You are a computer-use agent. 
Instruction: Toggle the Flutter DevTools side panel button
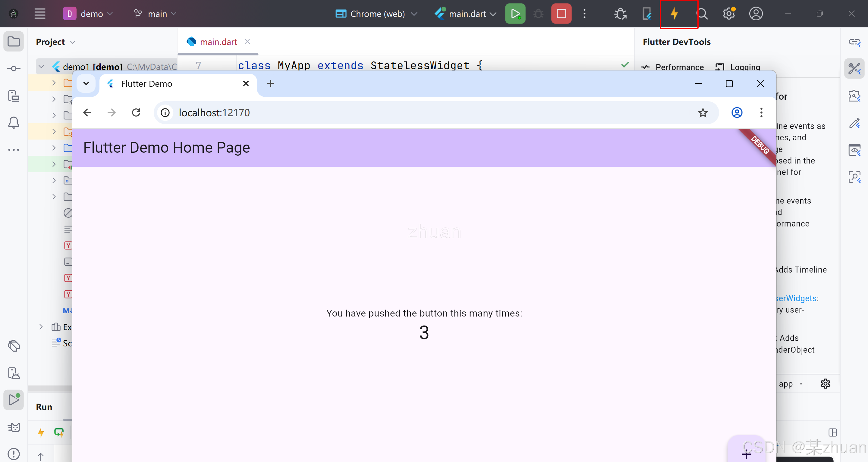(854, 69)
